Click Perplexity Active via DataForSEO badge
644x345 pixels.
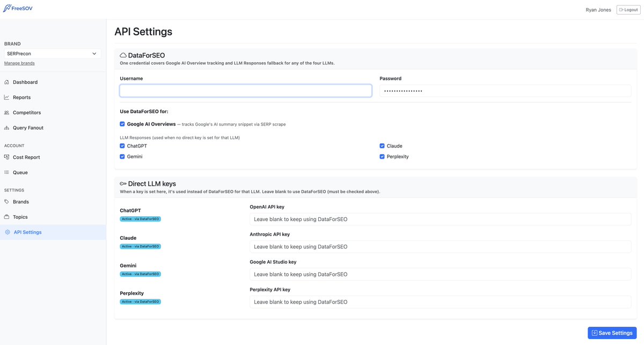(x=140, y=302)
